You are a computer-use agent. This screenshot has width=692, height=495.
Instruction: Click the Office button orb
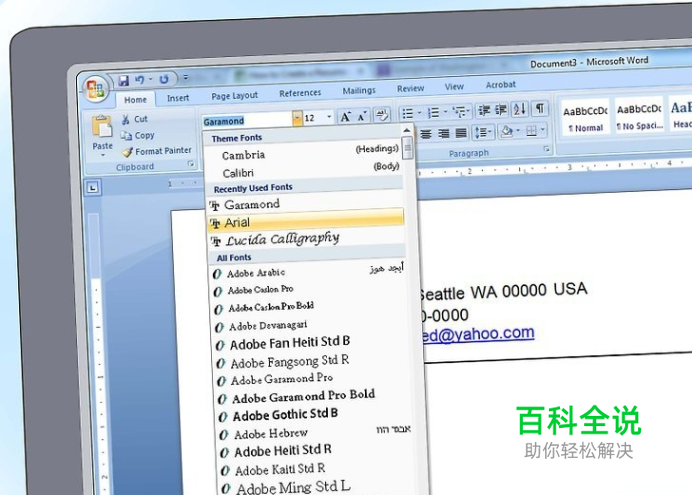coord(96,89)
